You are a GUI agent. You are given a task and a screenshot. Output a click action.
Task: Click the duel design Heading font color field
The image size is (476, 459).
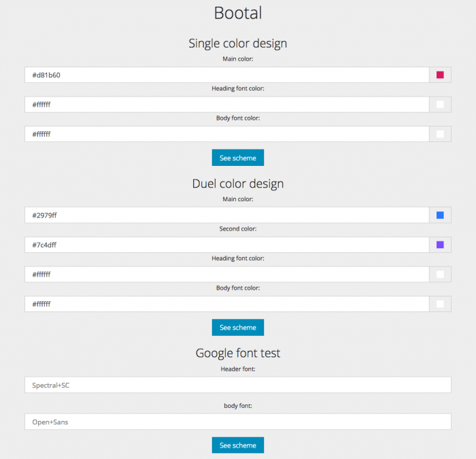226,275
